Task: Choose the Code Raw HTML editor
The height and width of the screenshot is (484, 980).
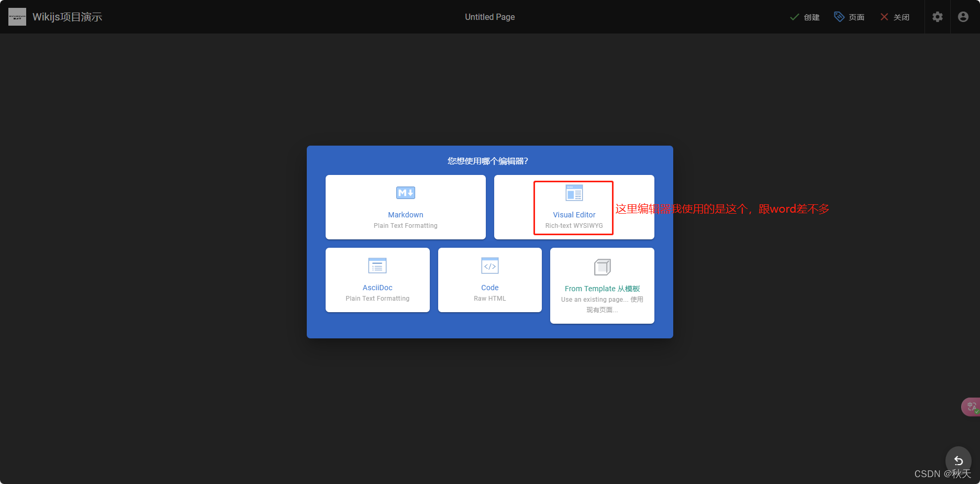Action: point(489,279)
